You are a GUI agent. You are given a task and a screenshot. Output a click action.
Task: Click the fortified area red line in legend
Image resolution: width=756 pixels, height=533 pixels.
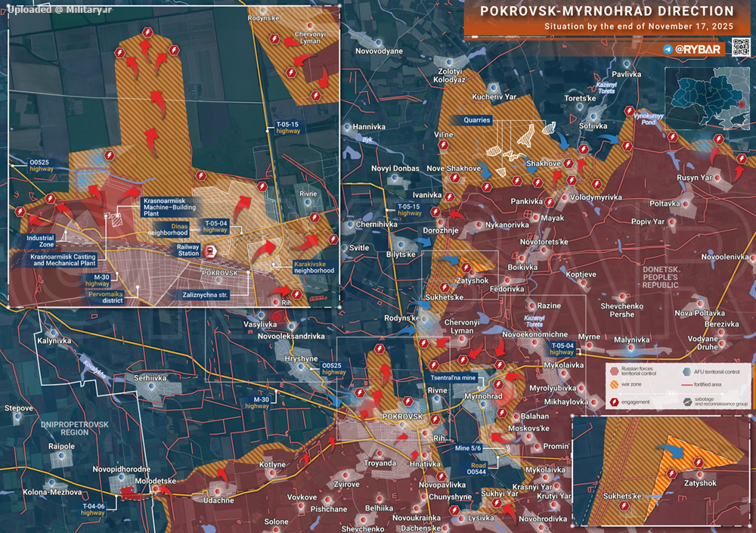tap(686, 386)
